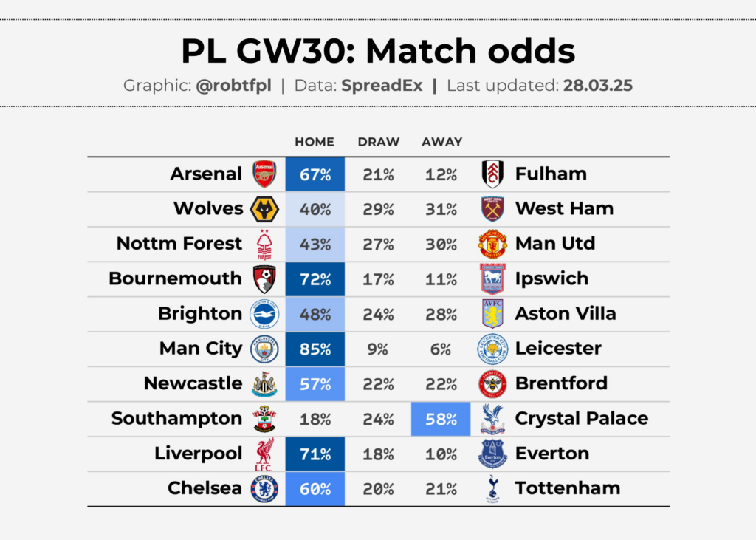This screenshot has height=540, width=756.
Task: Select the Liverpool L.F.C. crest
Action: pos(264,454)
